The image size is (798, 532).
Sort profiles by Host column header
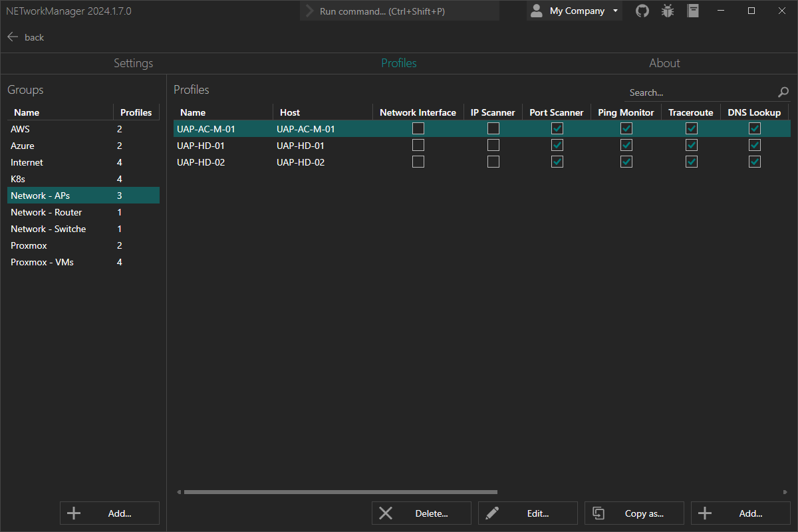(323, 112)
